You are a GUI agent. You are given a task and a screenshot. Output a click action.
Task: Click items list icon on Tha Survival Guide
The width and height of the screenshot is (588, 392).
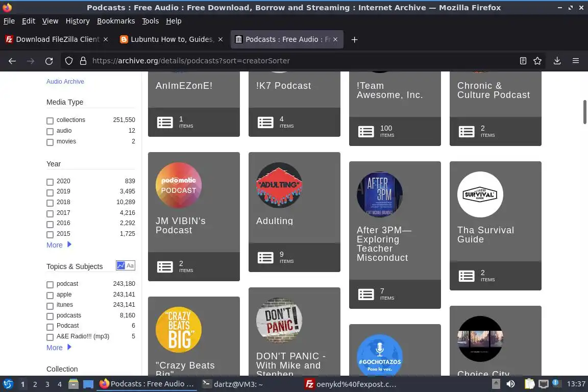(x=467, y=276)
